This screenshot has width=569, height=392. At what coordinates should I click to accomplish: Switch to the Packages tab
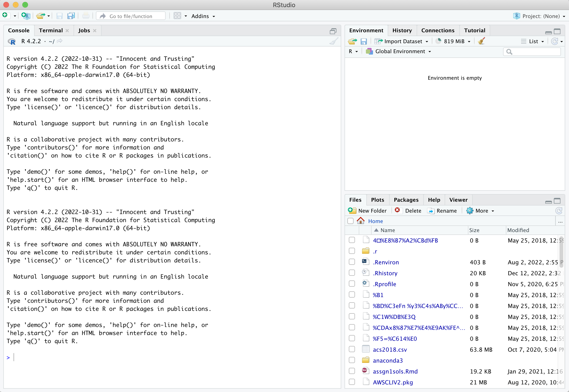(x=406, y=200)
